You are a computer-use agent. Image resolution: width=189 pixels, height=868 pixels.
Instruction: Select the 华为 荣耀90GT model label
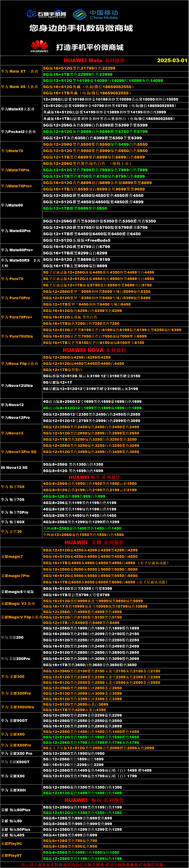click(14, 720)
